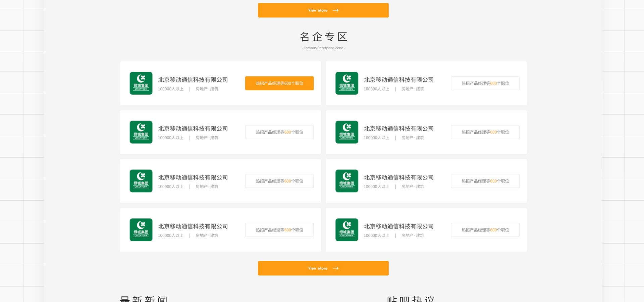Click the Greentown logo in the top-right company card
This screenshot has width=644, height=302.
click(346, 83)
